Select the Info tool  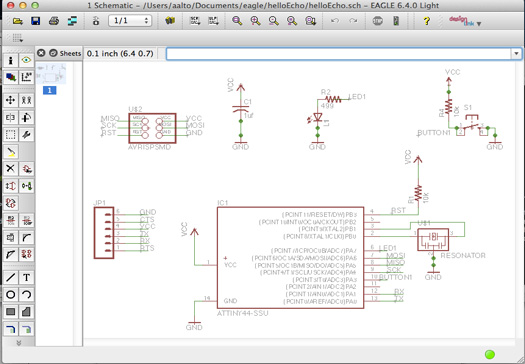pos(10,61)
